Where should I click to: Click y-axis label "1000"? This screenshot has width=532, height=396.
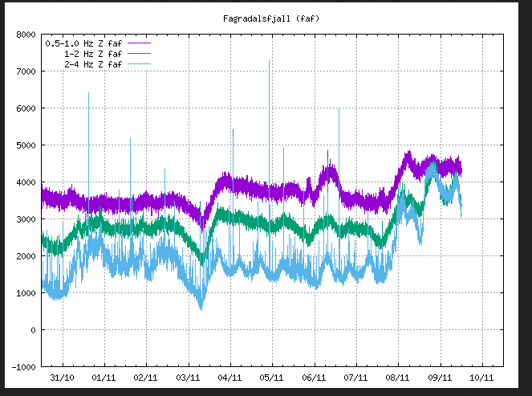pos(26,293)
